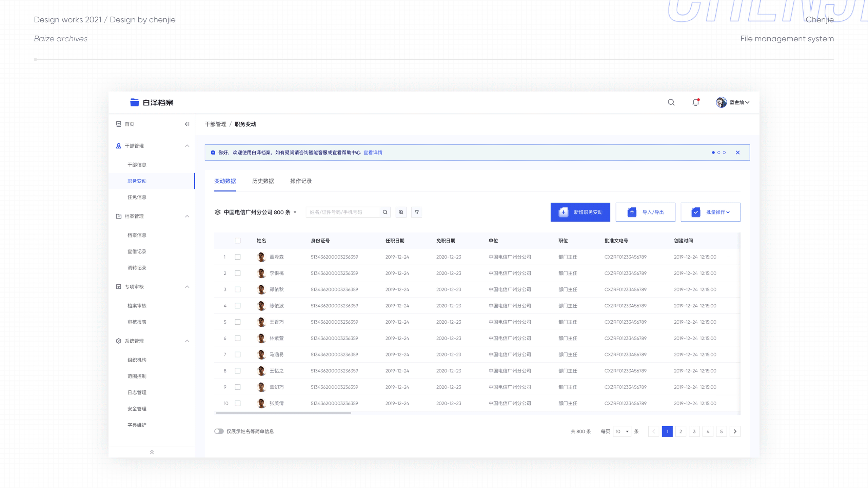The width and height of the screenshot is (868, 488).
Task: Go to next page arrow
Action: pos(735,431)
